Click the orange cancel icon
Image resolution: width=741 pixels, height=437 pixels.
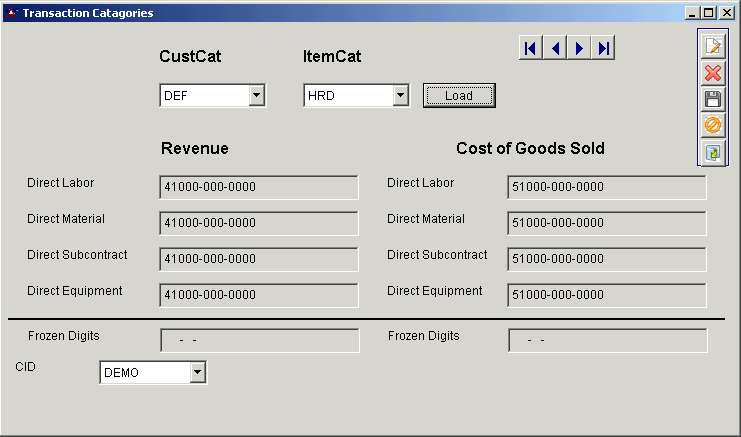713,126
